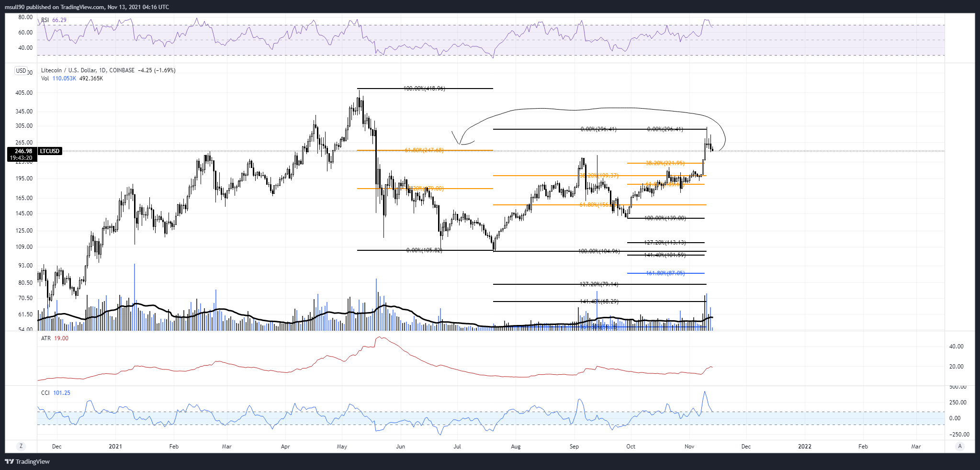
Task: Select the 61.80%(247.68) Fibonacci level label
Action: [424, 150]
